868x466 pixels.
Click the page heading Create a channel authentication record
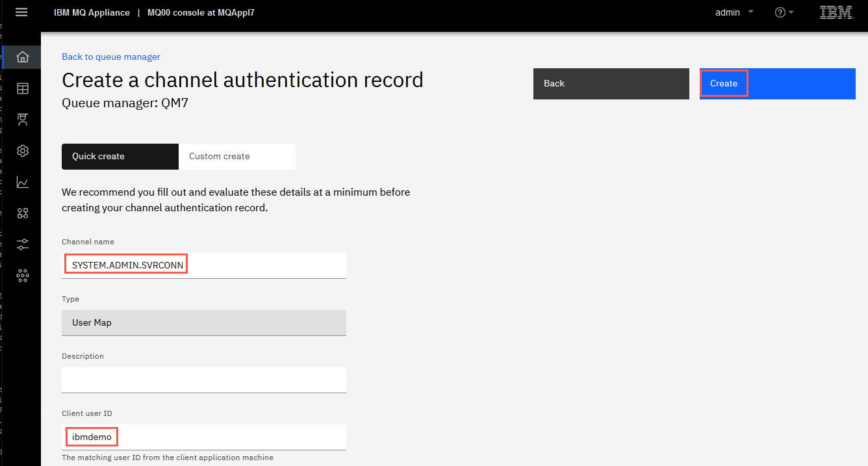pos(242,80)
